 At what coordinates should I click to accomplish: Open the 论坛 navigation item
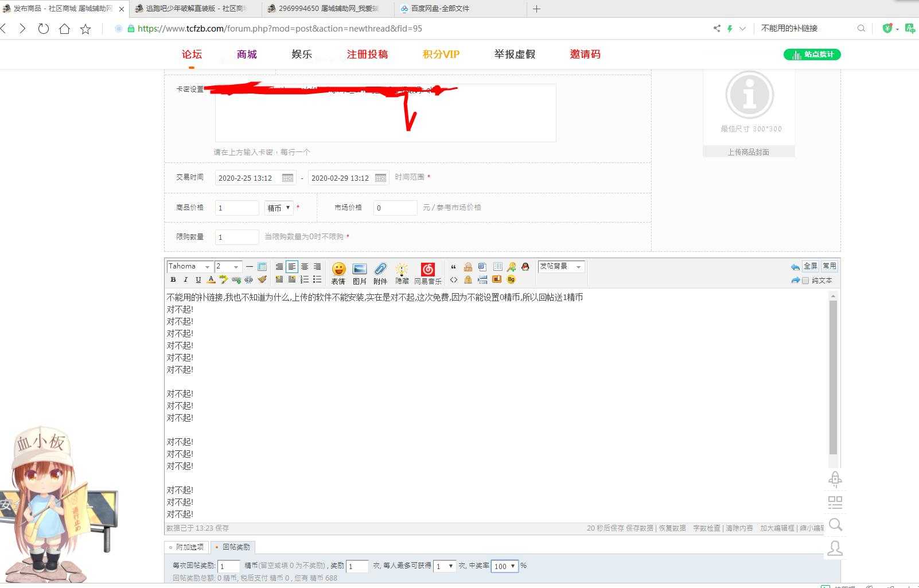(192, 54)
